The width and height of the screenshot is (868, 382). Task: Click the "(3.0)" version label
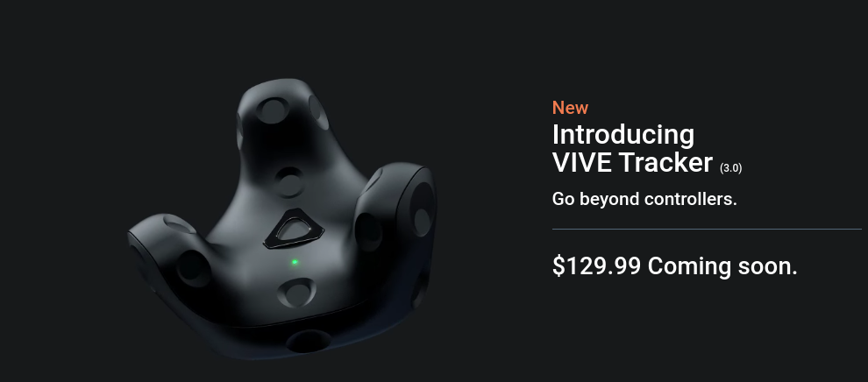click(x=730, y=168)
